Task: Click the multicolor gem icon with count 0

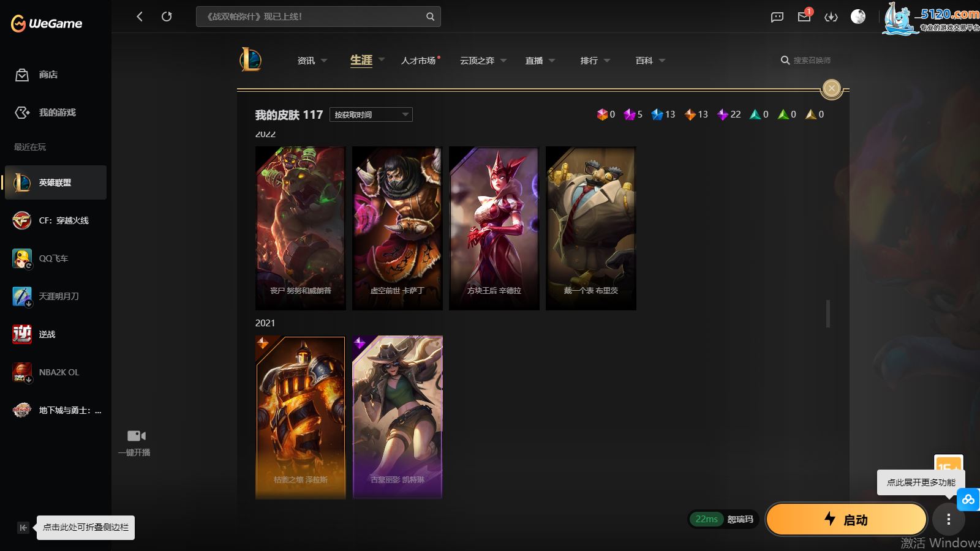Action: click(602, 114)
